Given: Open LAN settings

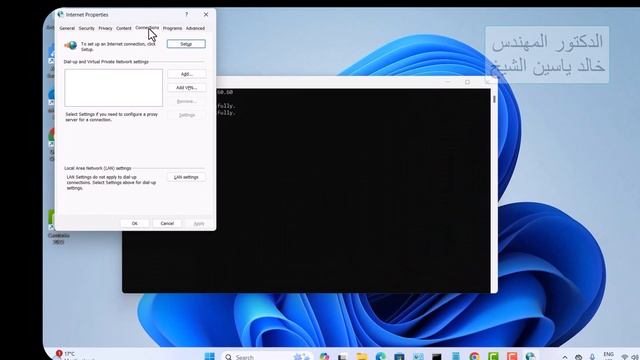Looking at the screenshot, I should (186, 177).
